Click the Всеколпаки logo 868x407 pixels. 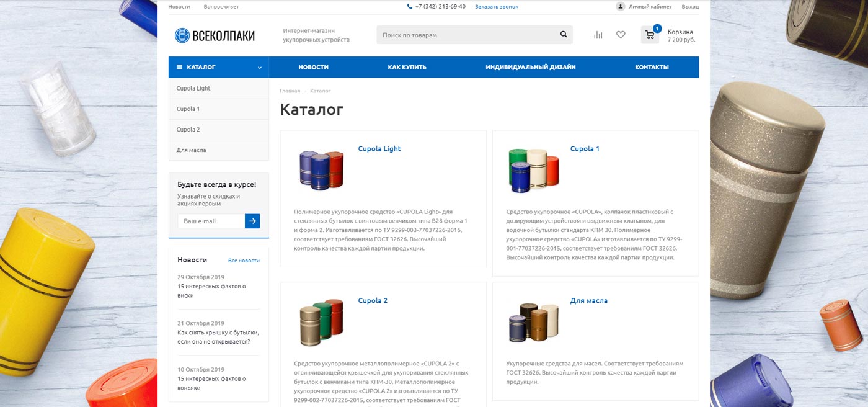coord(215,35)
